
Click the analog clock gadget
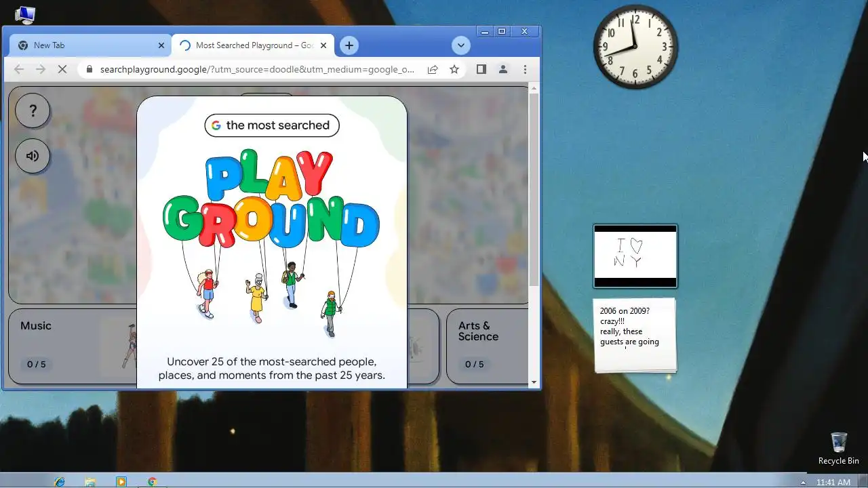click(x=635, y=47)
